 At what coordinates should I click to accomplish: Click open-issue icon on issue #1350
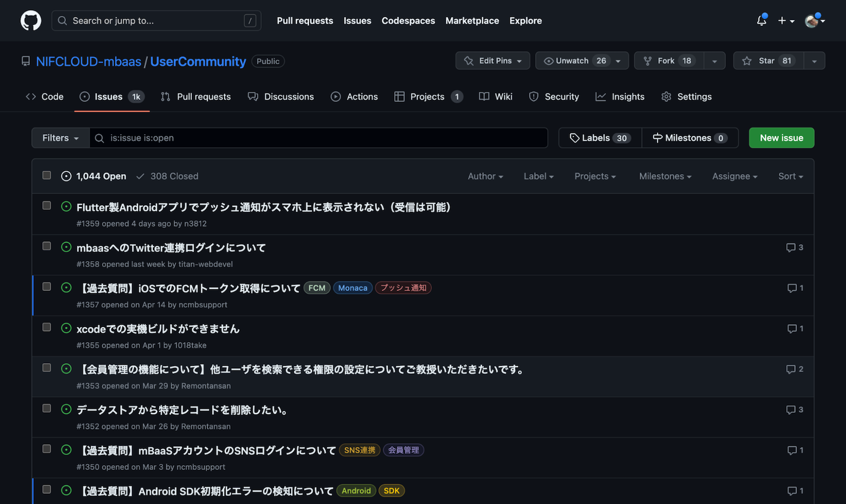[66, 450]
